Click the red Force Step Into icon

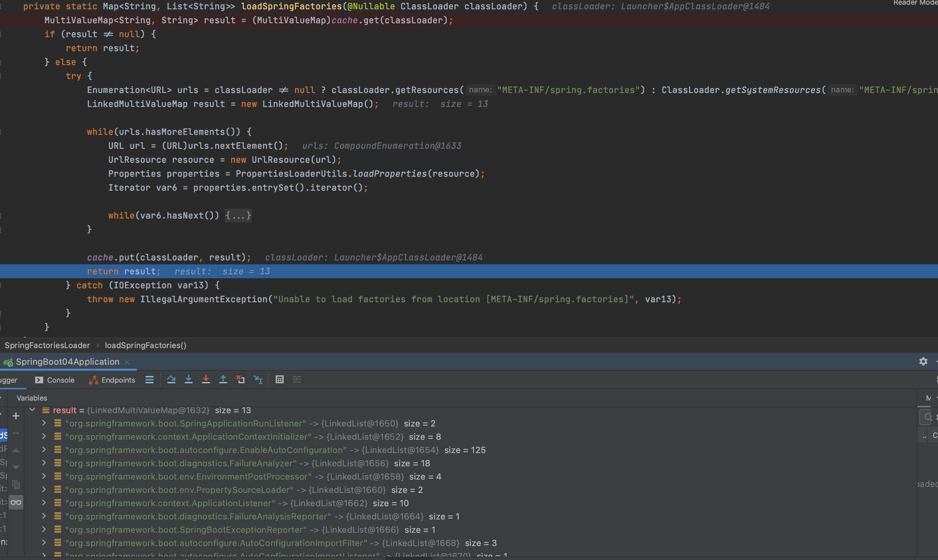pyautogui.click(x=206, y=380)
